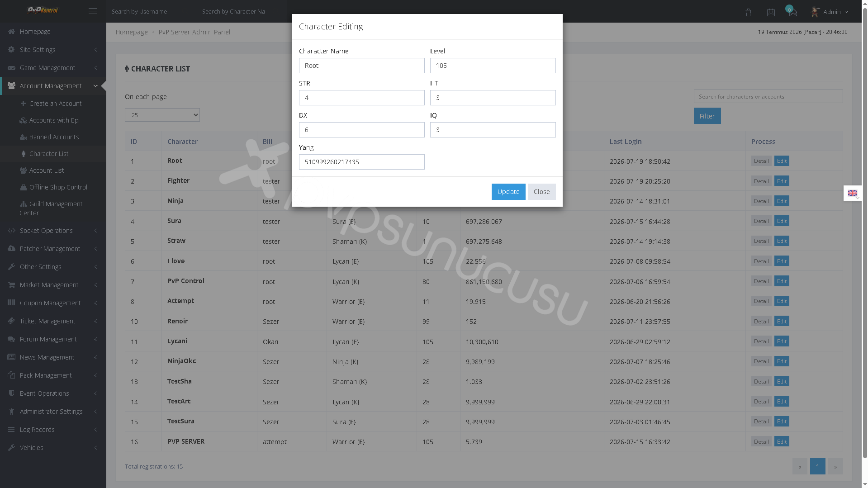This screenshot has width=868, height=488.
Task: Toggle the sidebar hamburger menu icon
Action: pyautogui.click(x=93, y=11)
